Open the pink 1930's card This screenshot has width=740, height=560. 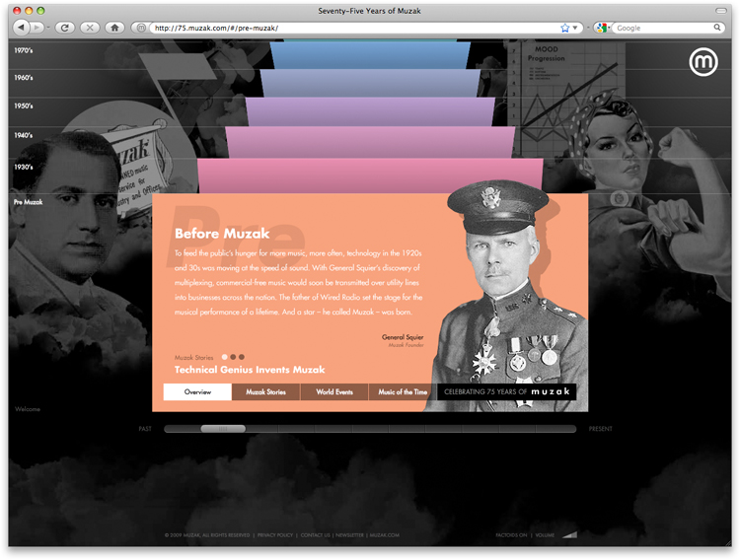[x=370, y=175]
